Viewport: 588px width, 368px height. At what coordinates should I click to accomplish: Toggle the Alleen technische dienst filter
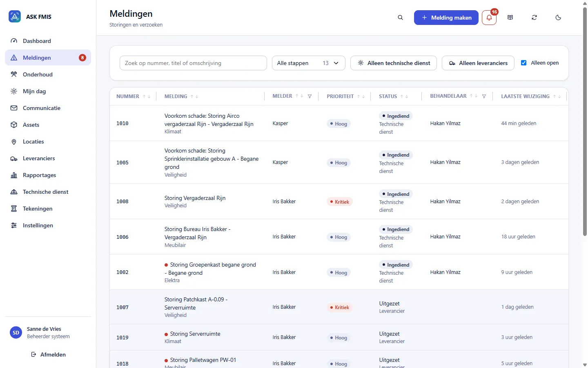394,63
